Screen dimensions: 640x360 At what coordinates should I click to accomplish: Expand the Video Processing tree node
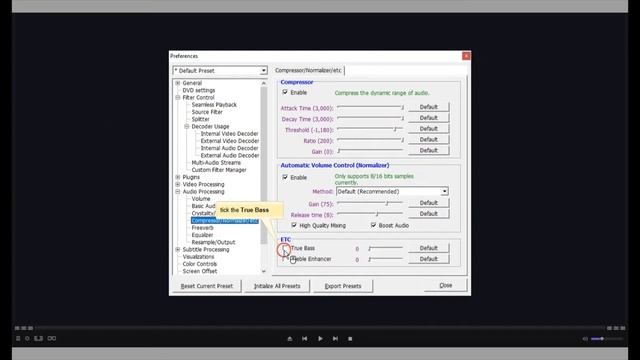click(x=178, y=184)
